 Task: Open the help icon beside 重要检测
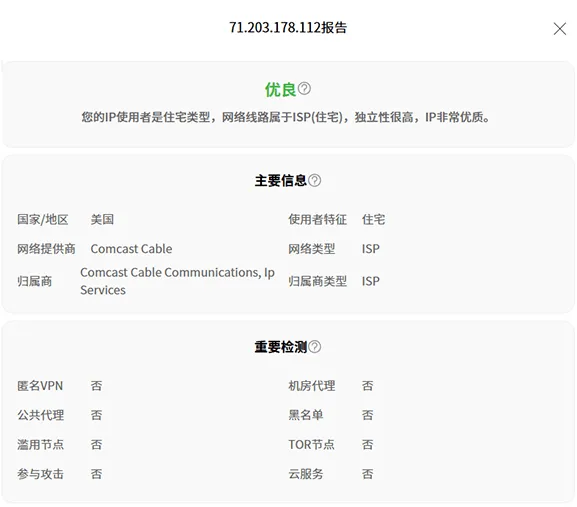tap(315, 347)
